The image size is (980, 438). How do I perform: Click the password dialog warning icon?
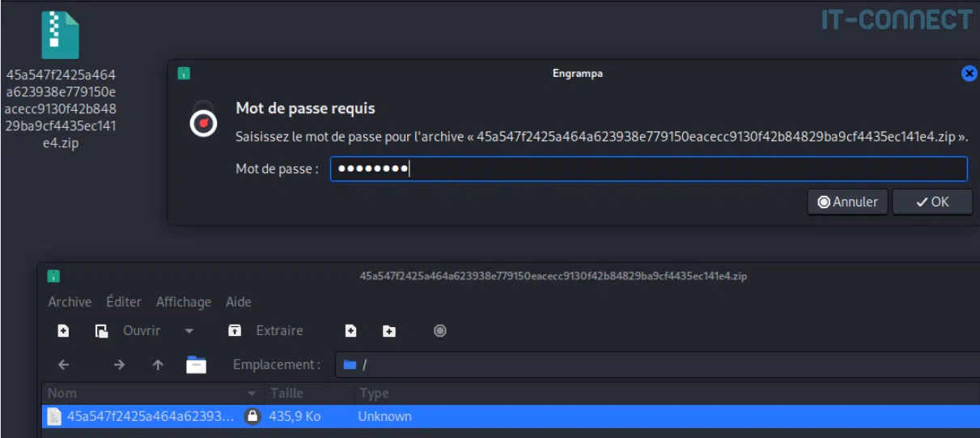pos(203,121)
